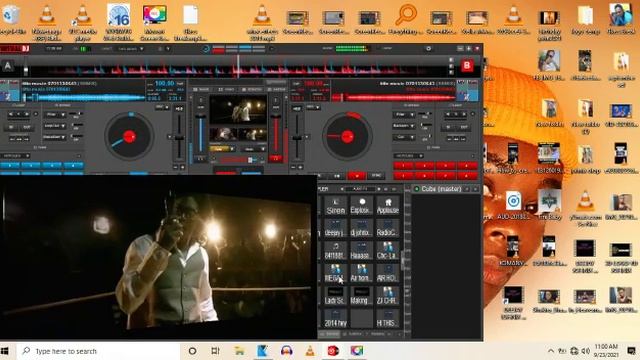Open sampler bank selector dropdown
This screenshot has width=640, height=360.
(x=361, y=189)
